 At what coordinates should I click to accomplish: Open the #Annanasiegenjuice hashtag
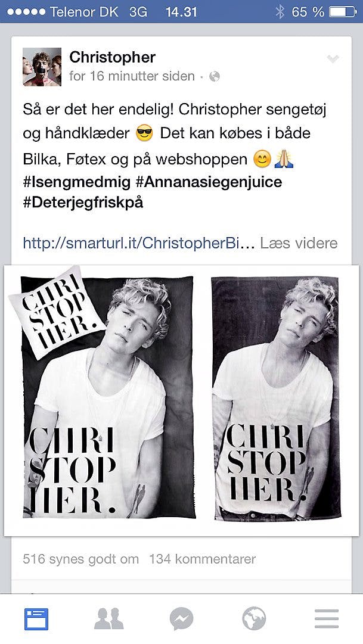tap(209, 182)
